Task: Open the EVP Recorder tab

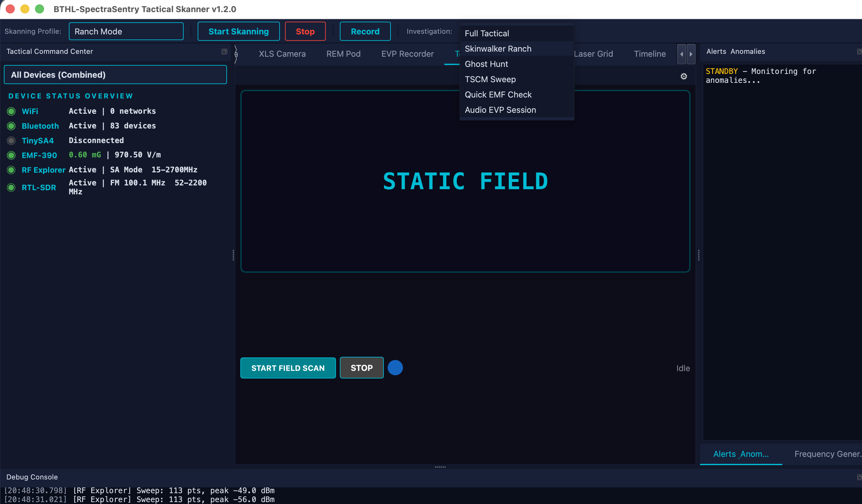Action: (407, 54)
